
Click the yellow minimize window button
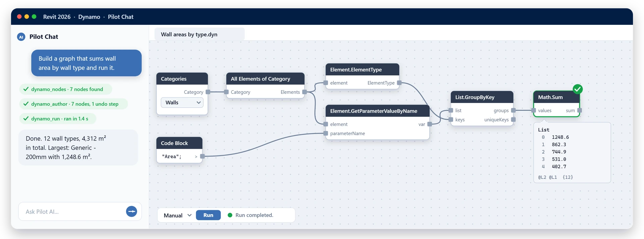[27, 16]
